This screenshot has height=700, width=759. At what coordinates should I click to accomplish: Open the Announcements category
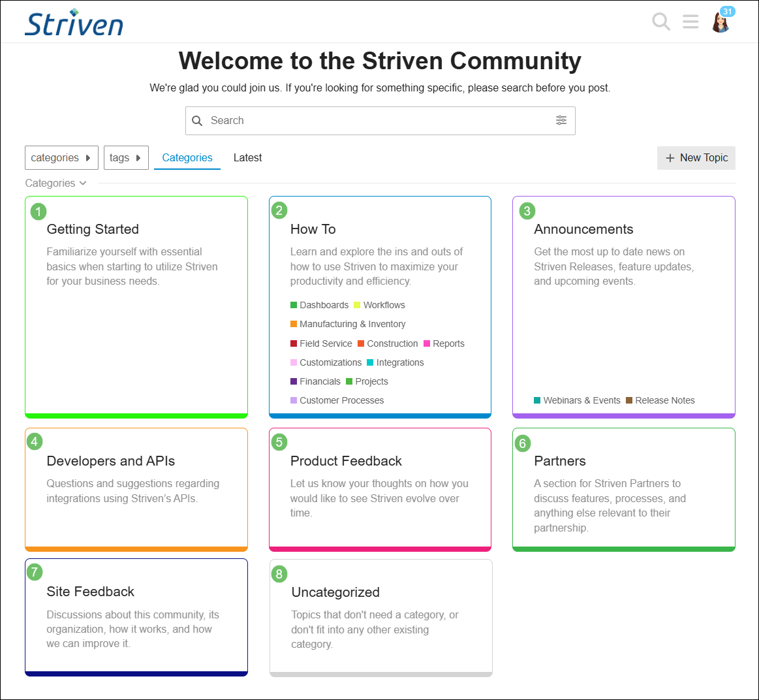tap(583, 229)
